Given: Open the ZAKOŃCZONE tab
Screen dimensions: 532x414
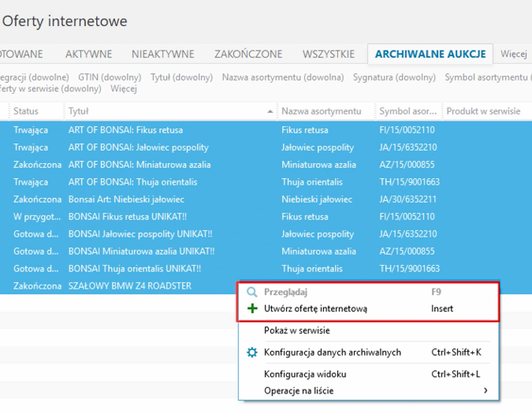Looking at the screenshot, I should [248, 54].
